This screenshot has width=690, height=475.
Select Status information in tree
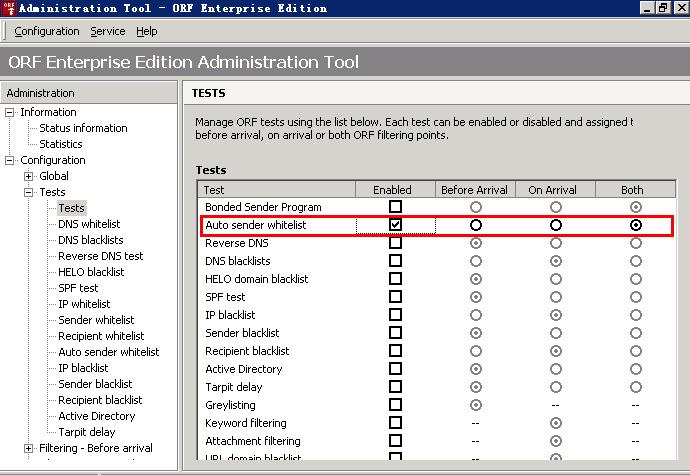tap(83, 128)
